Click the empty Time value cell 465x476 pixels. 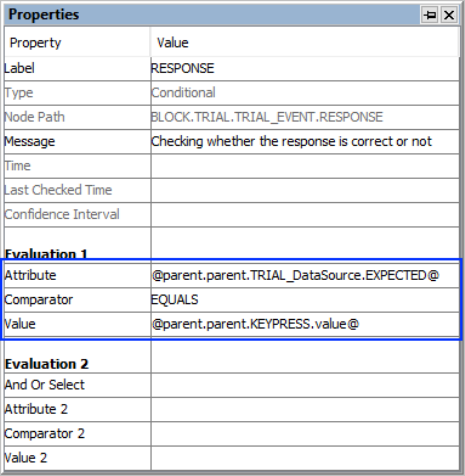305,166
